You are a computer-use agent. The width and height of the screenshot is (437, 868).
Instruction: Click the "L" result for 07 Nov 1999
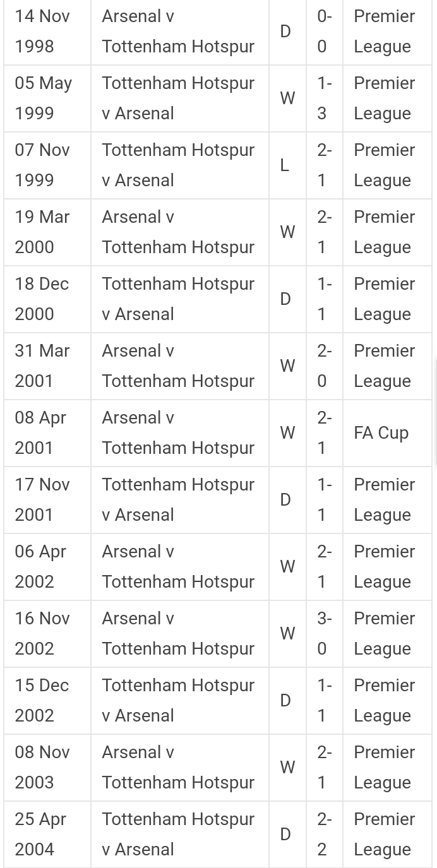point(285,165)
